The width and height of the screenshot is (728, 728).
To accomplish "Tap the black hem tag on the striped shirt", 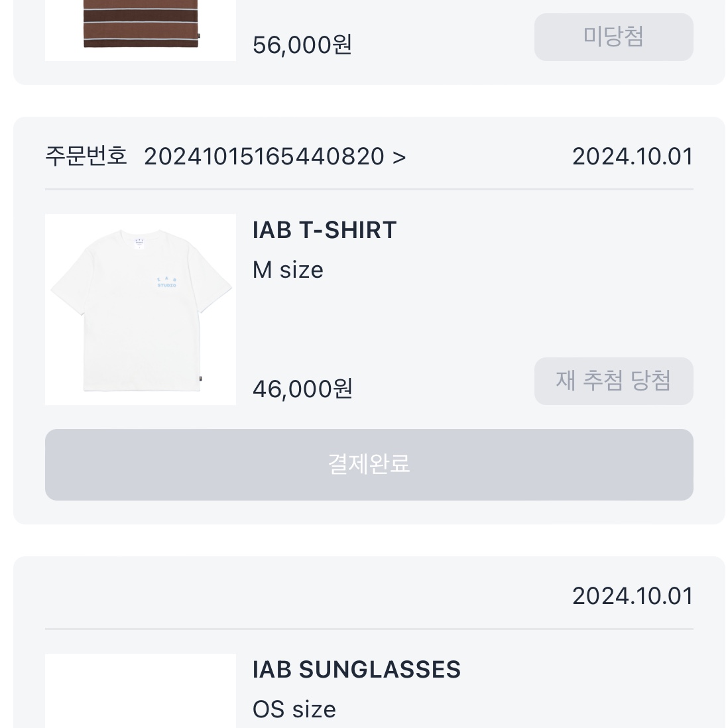I will pyautogui.click(x=199, y=37).
